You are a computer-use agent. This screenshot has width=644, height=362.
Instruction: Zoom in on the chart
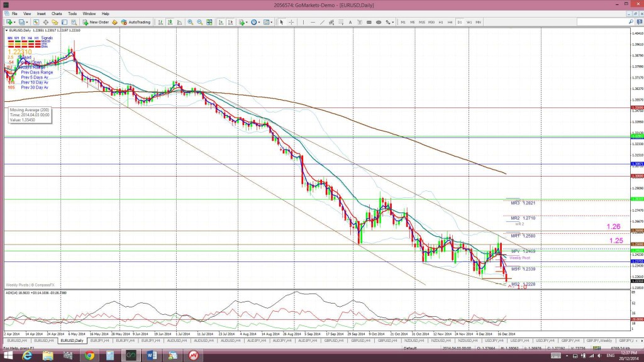click(x=190, y=22)
